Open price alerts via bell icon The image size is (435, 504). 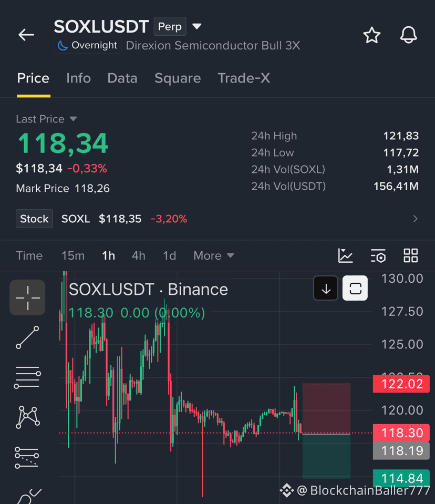pyautogui.click(x=408, y=35)
